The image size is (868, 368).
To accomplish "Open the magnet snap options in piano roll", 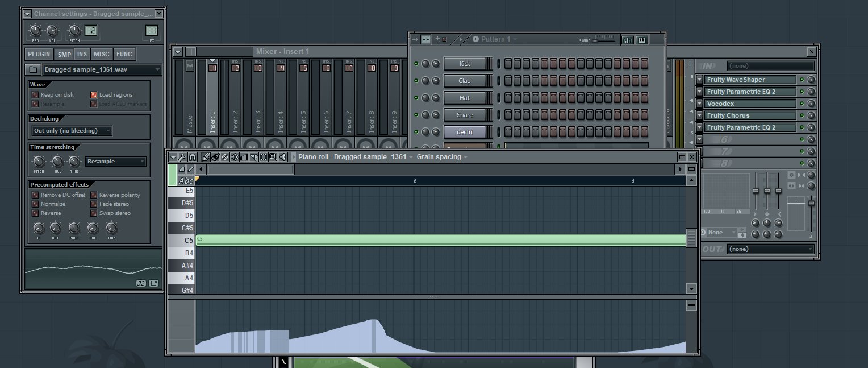I will (193, 157).
